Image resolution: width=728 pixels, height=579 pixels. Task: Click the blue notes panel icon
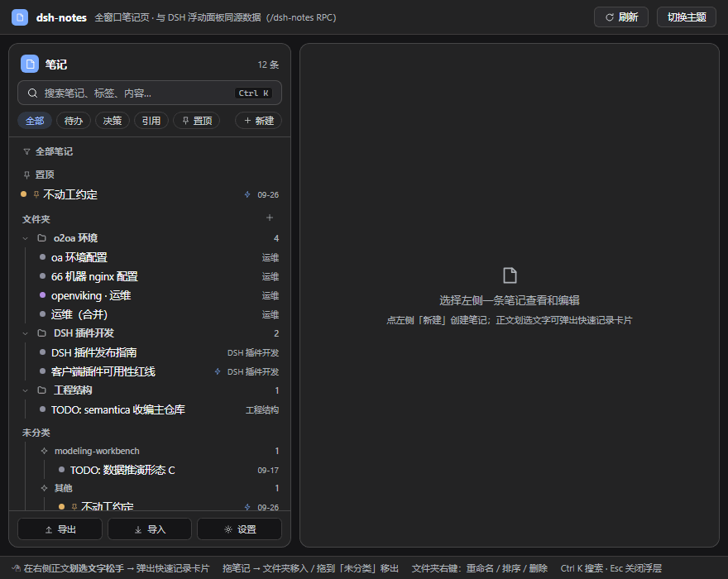click(x=30, y=64)
